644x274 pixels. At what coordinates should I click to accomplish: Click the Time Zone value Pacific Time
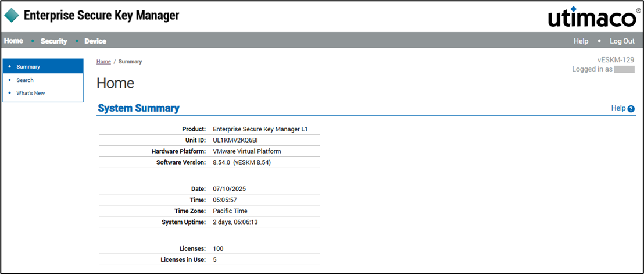coord(230,211)
